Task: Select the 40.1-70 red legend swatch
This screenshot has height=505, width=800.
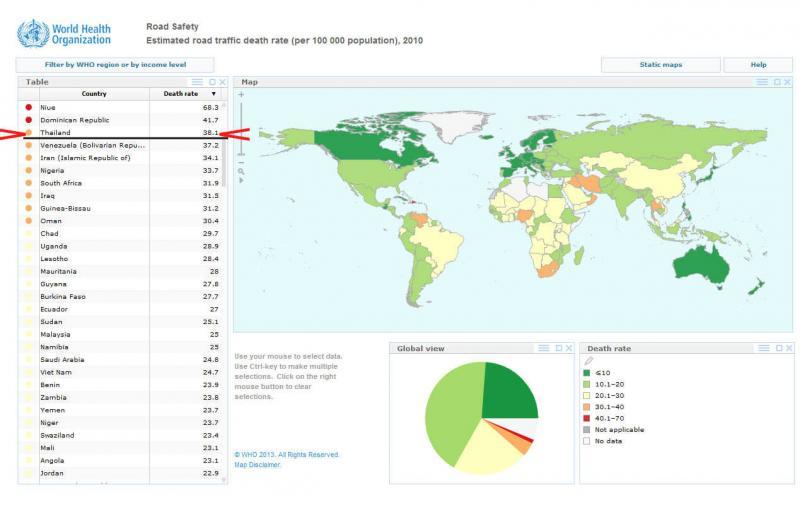Action: (x=587, y=418)
